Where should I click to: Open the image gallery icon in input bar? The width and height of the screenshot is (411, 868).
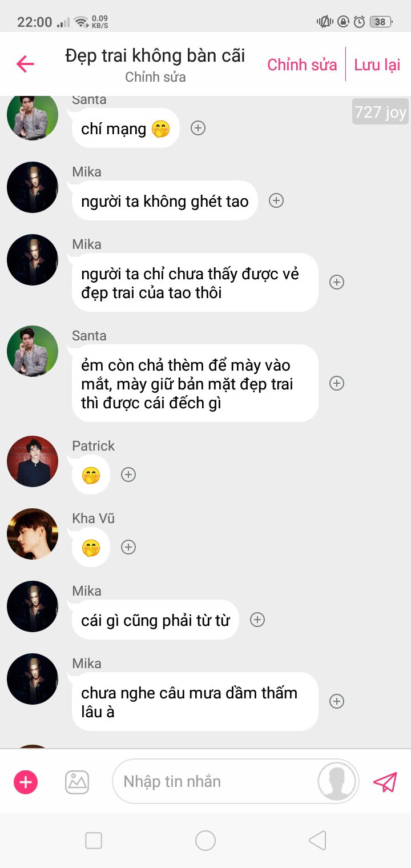coord(77,782)
